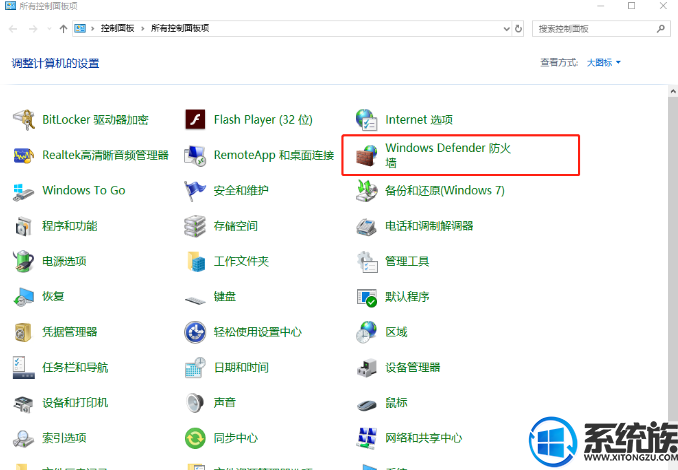Open the 鼠标 mouse icon
This screenshot has height=470, width=678.
(x=367, y=405)
